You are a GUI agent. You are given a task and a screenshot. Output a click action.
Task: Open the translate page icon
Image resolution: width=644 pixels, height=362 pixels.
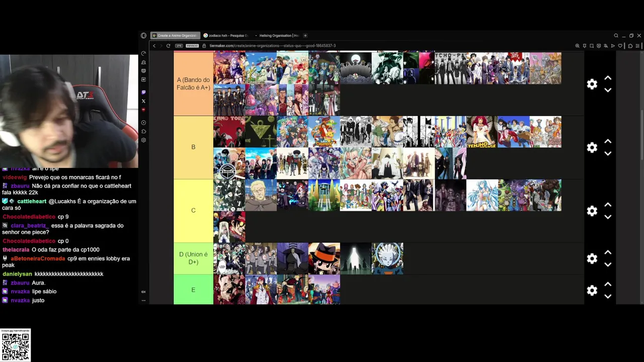pyautogui.click(x=606, y=46)
